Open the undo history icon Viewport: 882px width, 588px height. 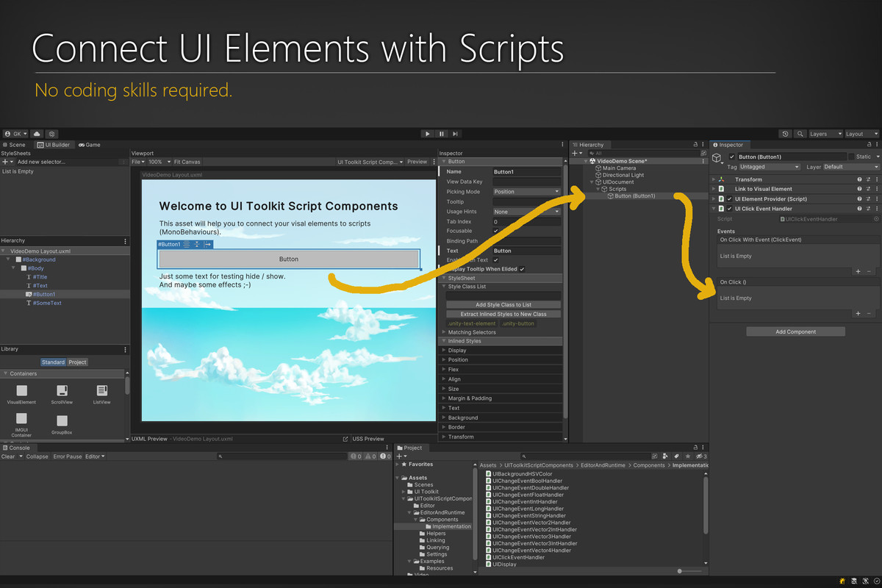pyautogui.click(x=786, y=134)
